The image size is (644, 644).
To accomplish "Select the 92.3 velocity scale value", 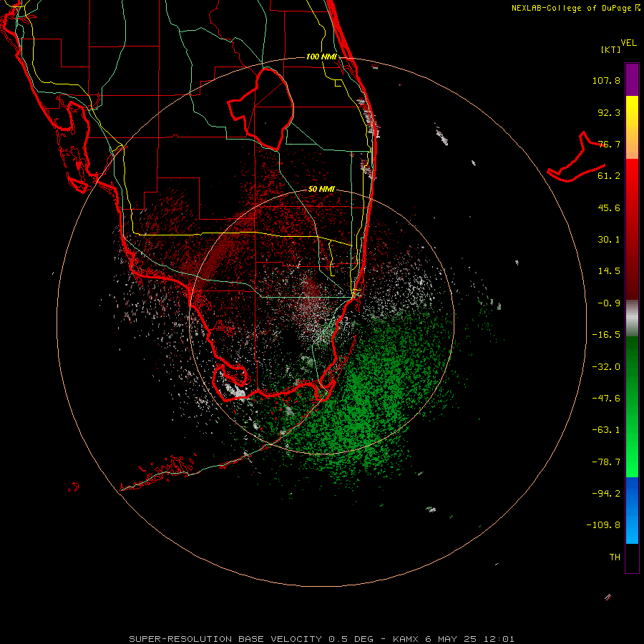I will pos(609,112).
